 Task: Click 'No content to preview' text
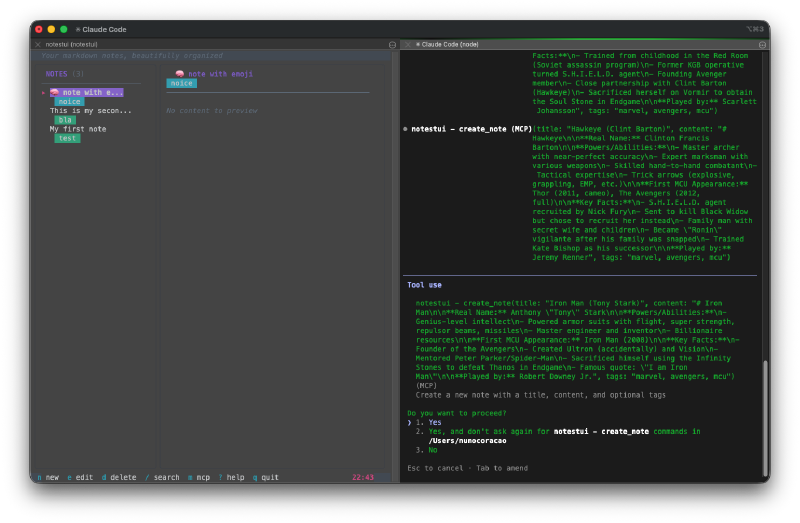coord(212,111)
